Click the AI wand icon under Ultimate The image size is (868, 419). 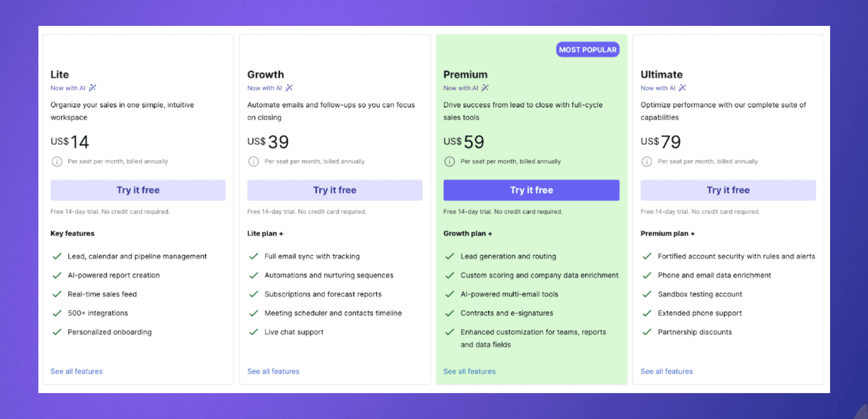[x=683, y=88]
